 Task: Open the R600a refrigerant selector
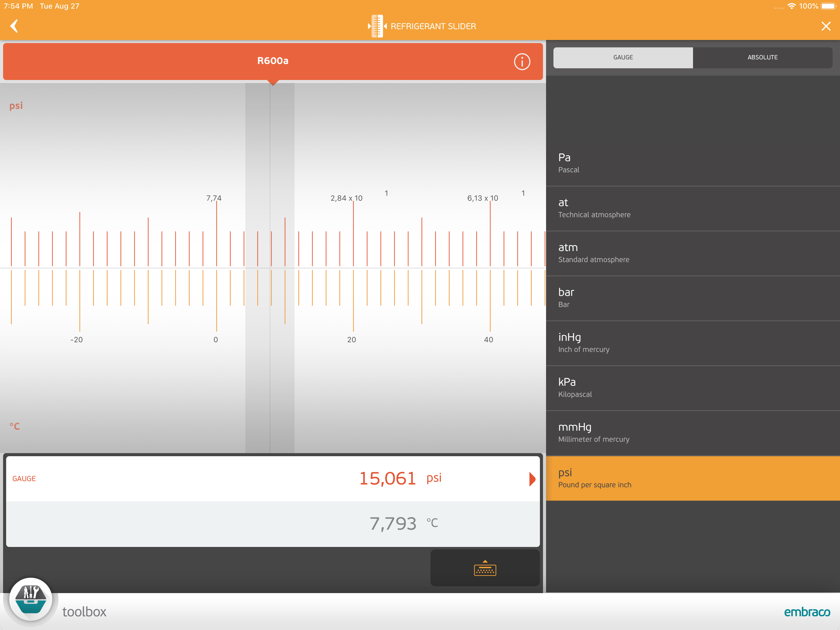[272, 61]
